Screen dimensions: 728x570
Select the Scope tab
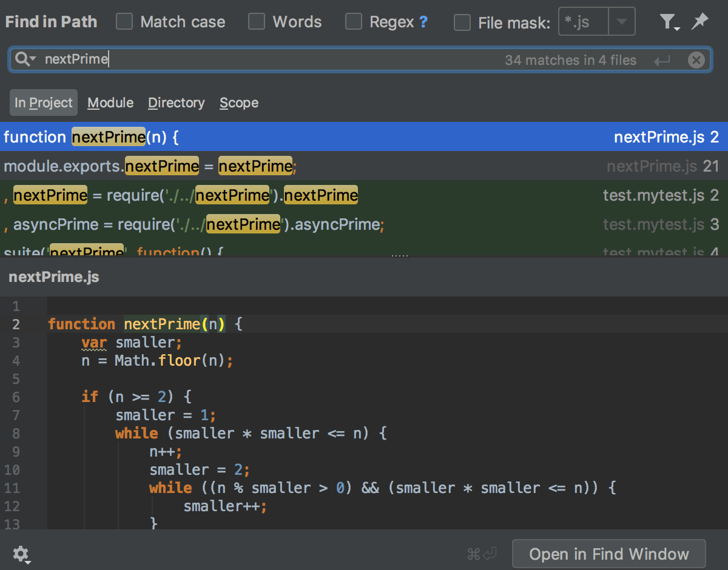[239, 102]
